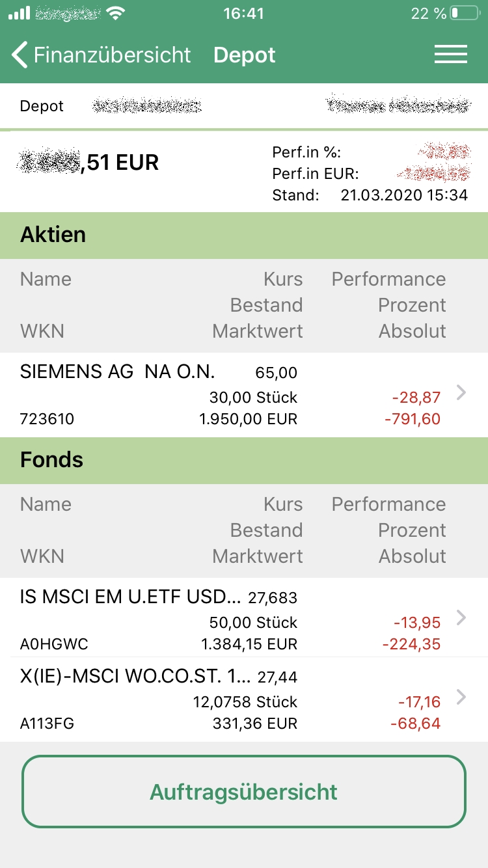The width and height of the screenshot is (488, 868).
Task: Tap the WKN A0HGWC label
Action: (x=54, y=644)
